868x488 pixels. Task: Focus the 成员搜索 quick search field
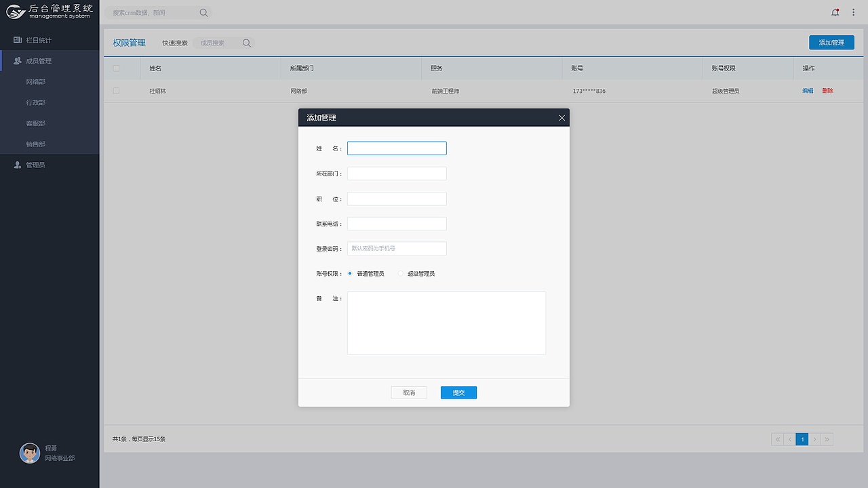click(224, 43)
